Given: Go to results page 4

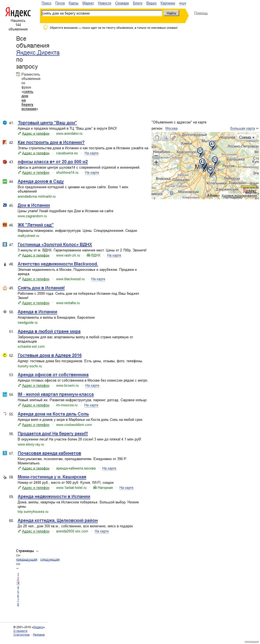Looking at the screenshot, I should pyautogui.click(x=18, y=588).
